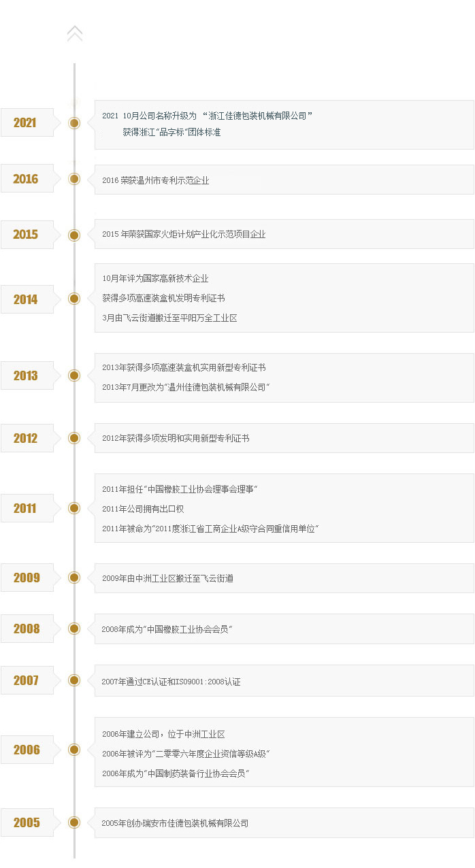Click the line '获得浙江"品字标"团体标准'
The height and width of the screenshot is (868, 475).
tap(171, 132)
